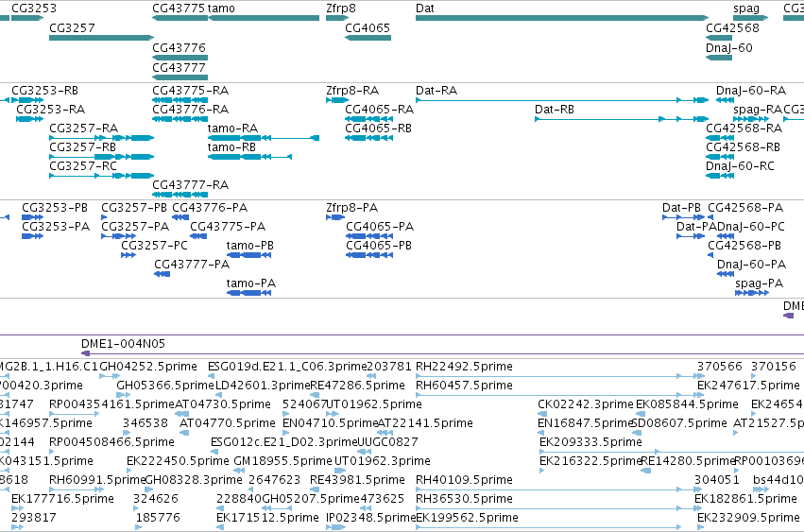
Task: Select EST GH04252.5prime
Action: pyautogui.click(x=148, y=367)
